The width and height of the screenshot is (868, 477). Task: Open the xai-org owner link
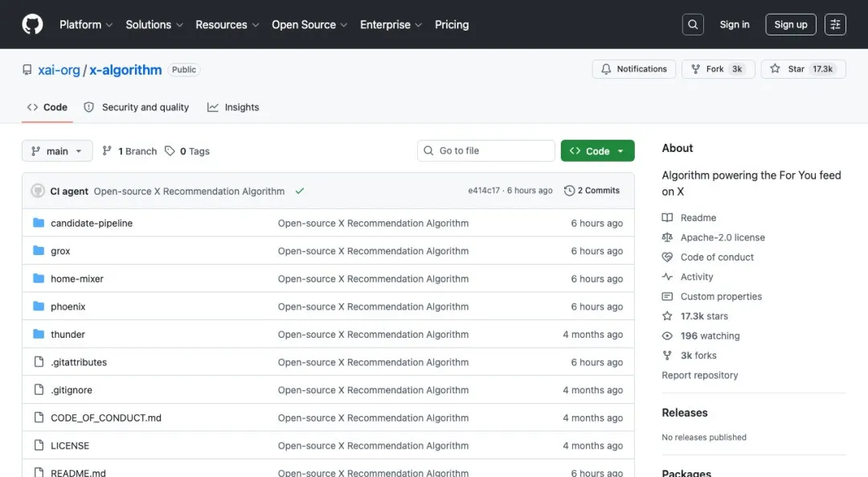(59, 70)
